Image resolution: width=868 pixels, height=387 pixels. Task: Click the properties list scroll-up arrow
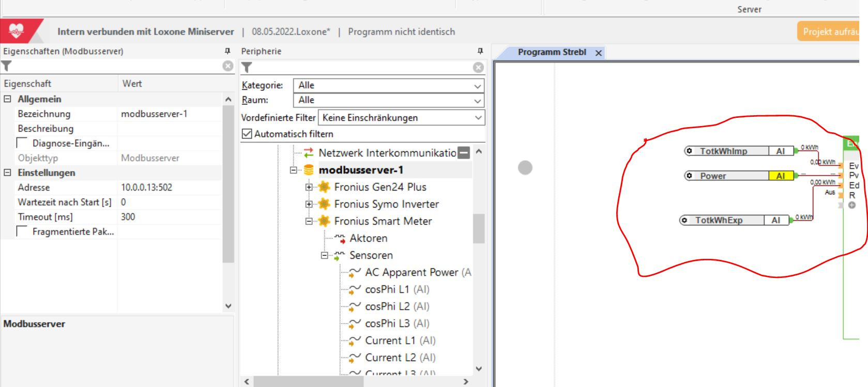[229, 99]
